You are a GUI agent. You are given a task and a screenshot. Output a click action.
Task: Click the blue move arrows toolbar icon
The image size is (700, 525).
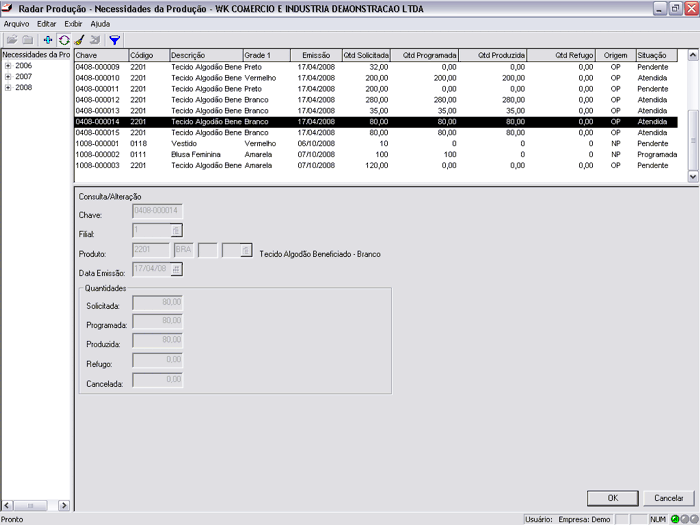(x=48, y=40)
